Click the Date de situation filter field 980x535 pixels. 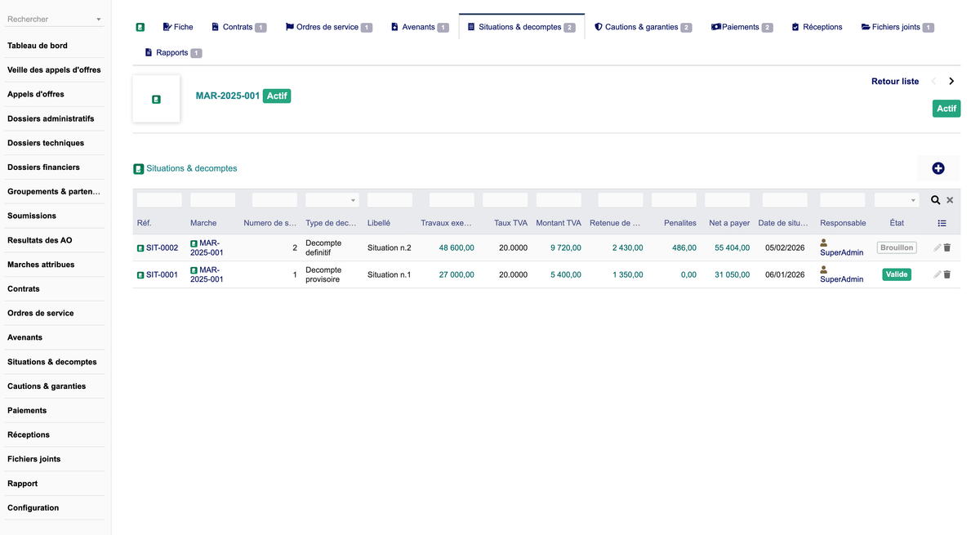[784, 200]
